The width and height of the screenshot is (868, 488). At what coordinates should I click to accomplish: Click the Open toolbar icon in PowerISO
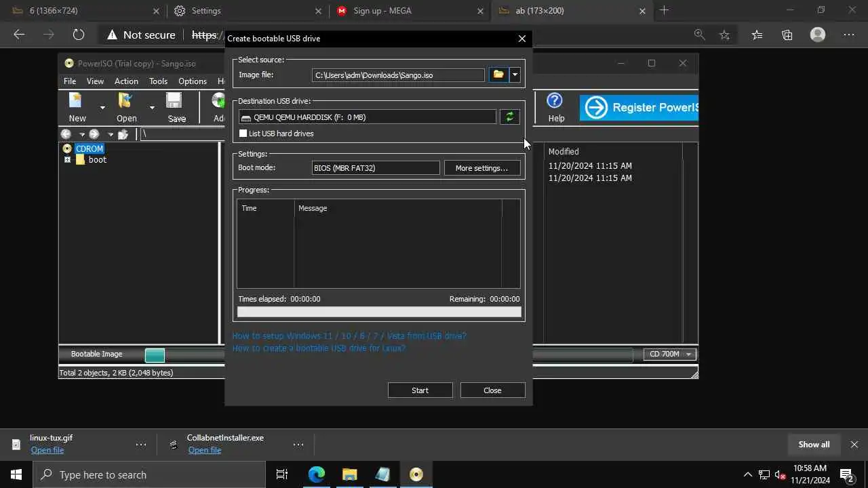(126, 100)
